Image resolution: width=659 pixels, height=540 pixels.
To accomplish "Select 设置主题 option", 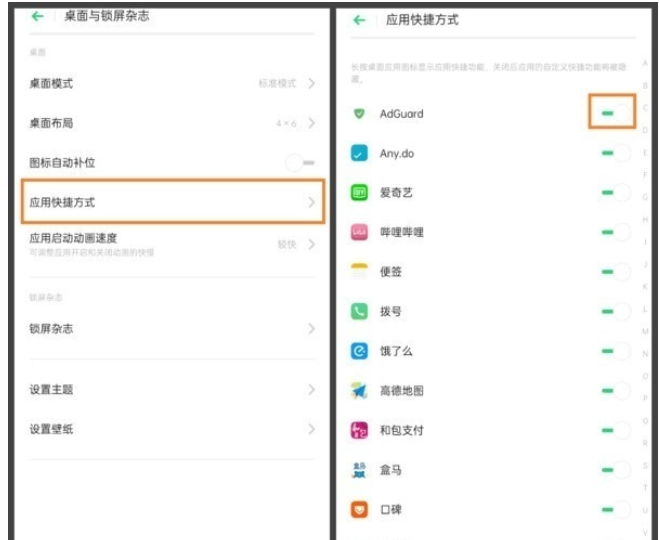I will tap(172, 389).
